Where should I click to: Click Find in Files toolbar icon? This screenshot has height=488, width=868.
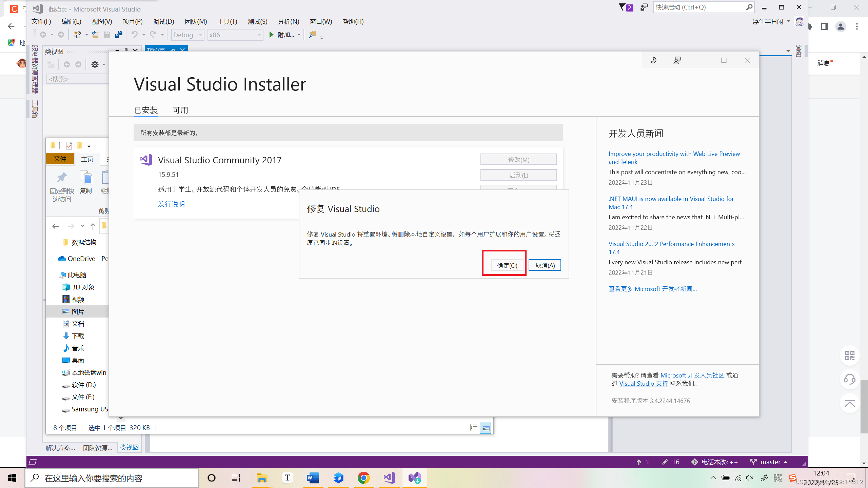tap(312, 35)
